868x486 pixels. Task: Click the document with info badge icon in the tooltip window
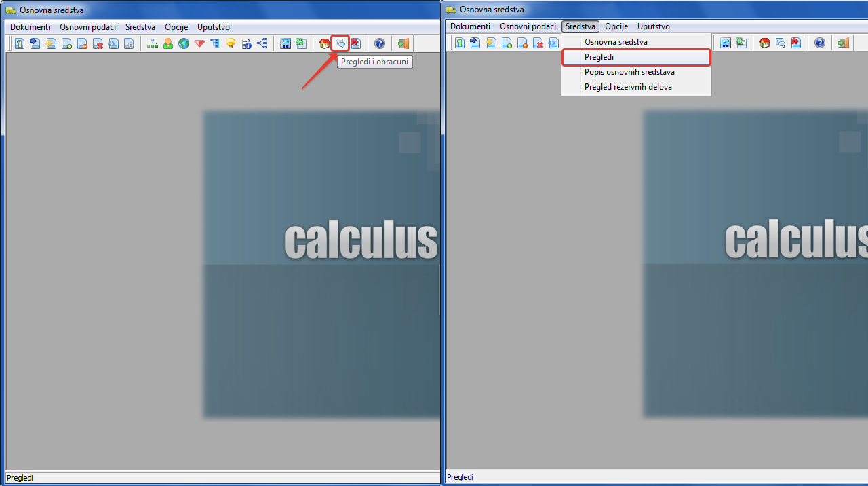[x=246, y=43]
